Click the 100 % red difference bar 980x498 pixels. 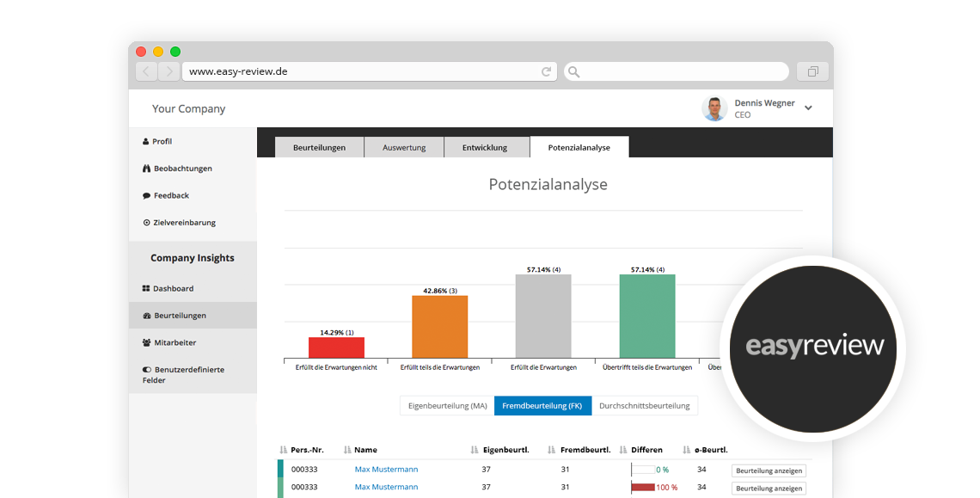[x=643, y=487]
